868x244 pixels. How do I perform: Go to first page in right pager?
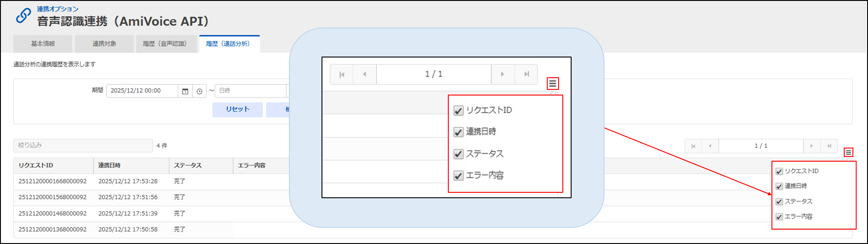click(693, 146)
